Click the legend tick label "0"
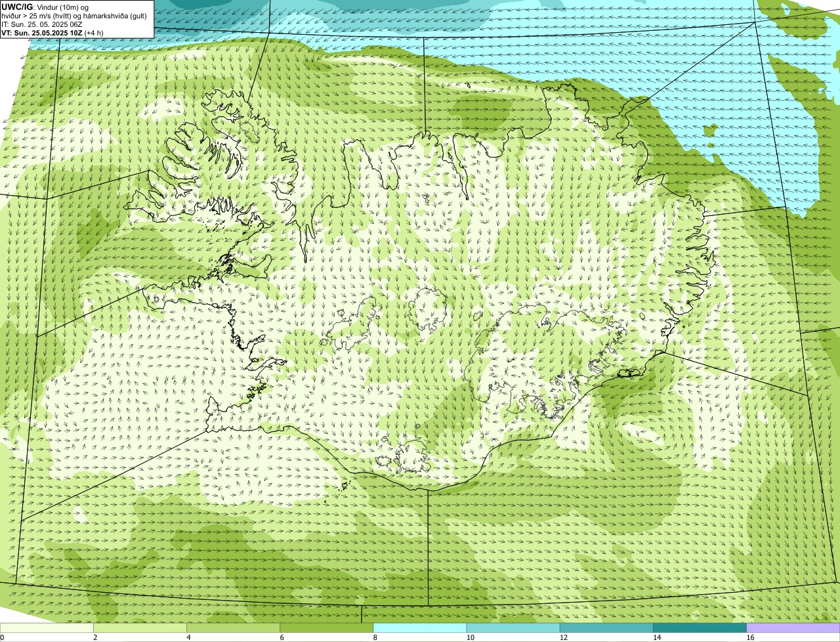Screen dimensions: 840x642 pyautogui.click(x=2, y=637)
